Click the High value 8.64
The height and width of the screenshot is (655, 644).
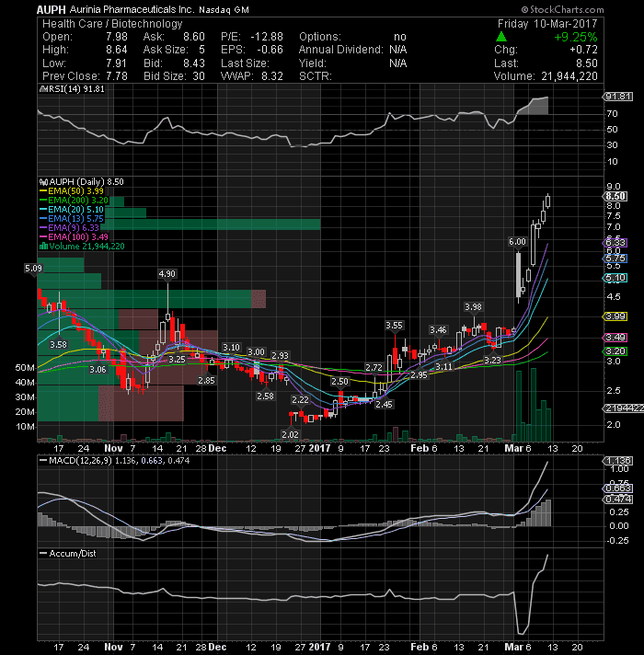[x=117, y=50]
